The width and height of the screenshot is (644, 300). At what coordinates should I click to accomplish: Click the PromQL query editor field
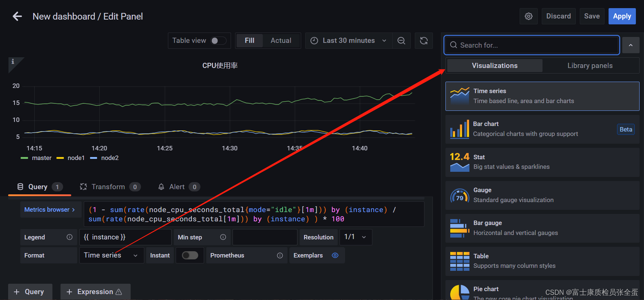tap(254, 214)
